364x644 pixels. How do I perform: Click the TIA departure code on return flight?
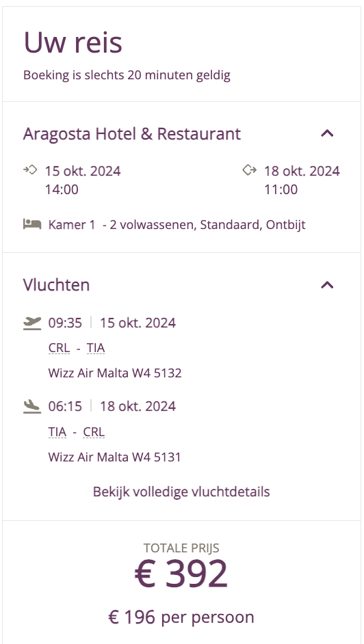coord(57,432)
